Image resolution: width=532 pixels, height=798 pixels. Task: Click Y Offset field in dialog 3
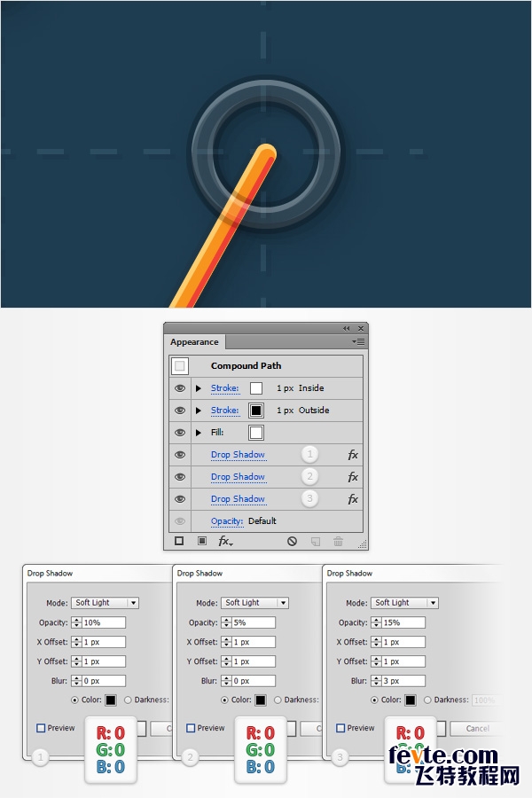click(x=403, y=661)
